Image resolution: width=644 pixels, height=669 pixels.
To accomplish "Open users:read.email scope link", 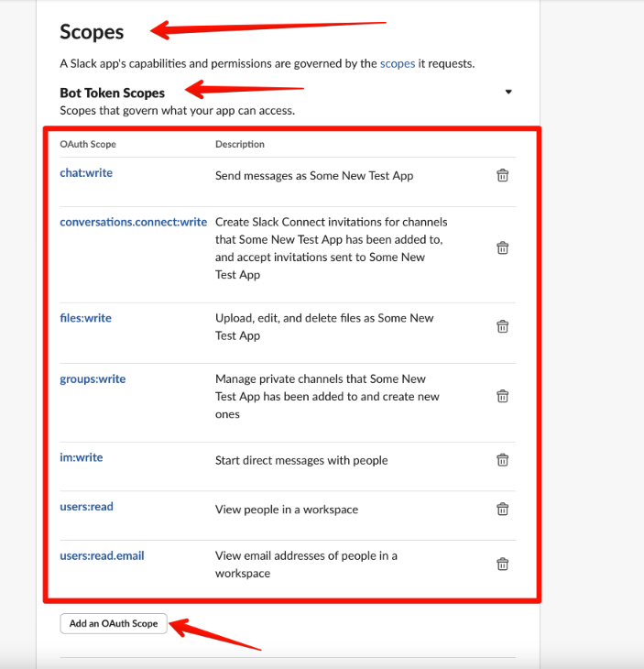I will tap(102, 555).
